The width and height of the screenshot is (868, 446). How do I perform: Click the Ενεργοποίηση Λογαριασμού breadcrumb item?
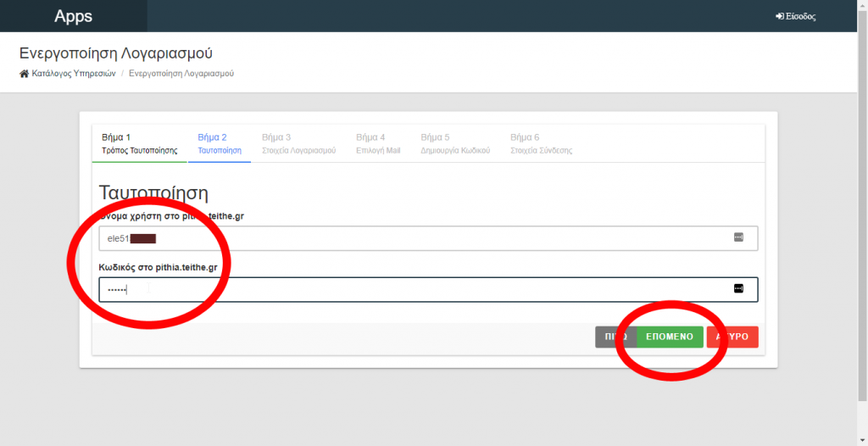pyautogui.click(x=181, y=74)
